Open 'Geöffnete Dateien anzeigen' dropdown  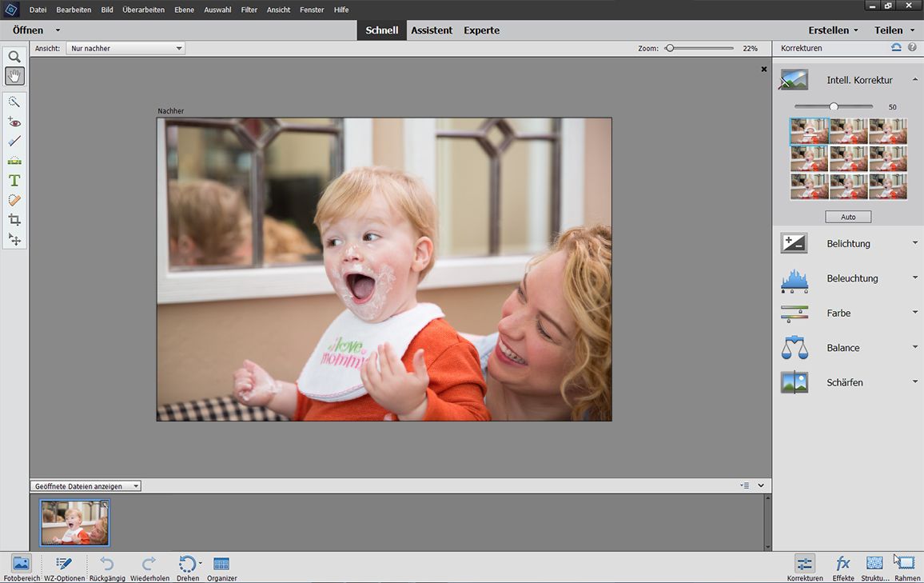click(x=86, y=486)
